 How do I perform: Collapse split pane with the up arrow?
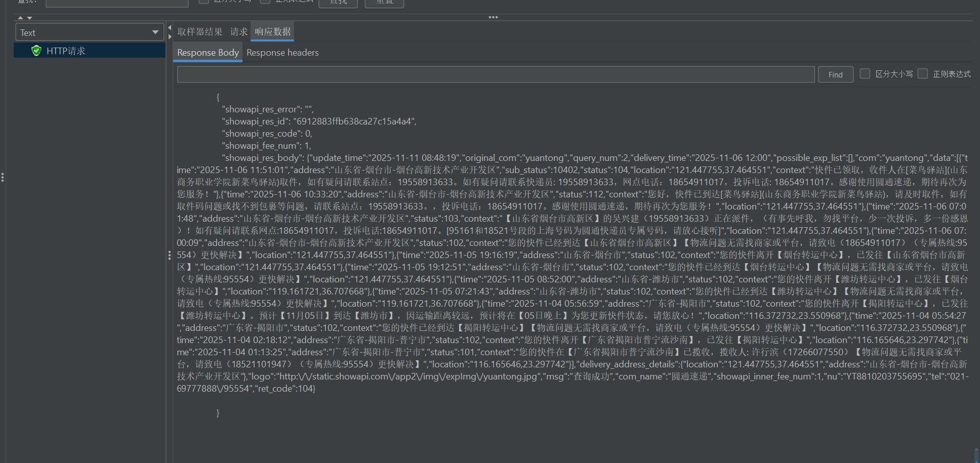(x=20, y=18)
